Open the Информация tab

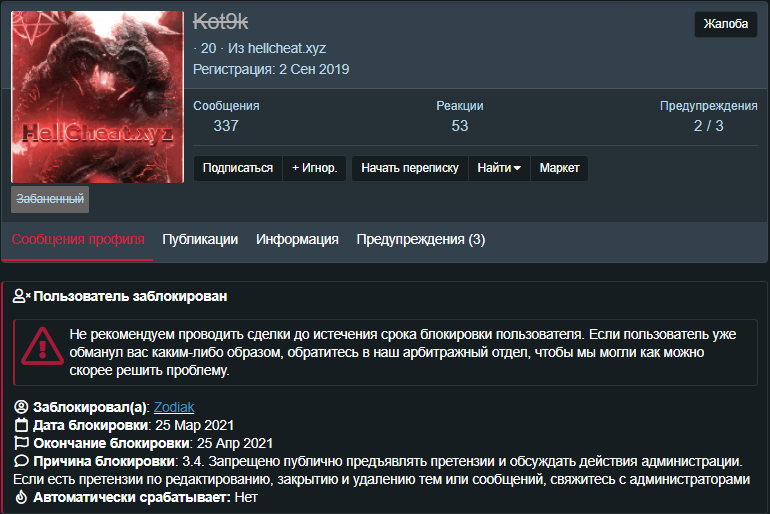click(297, 240)
